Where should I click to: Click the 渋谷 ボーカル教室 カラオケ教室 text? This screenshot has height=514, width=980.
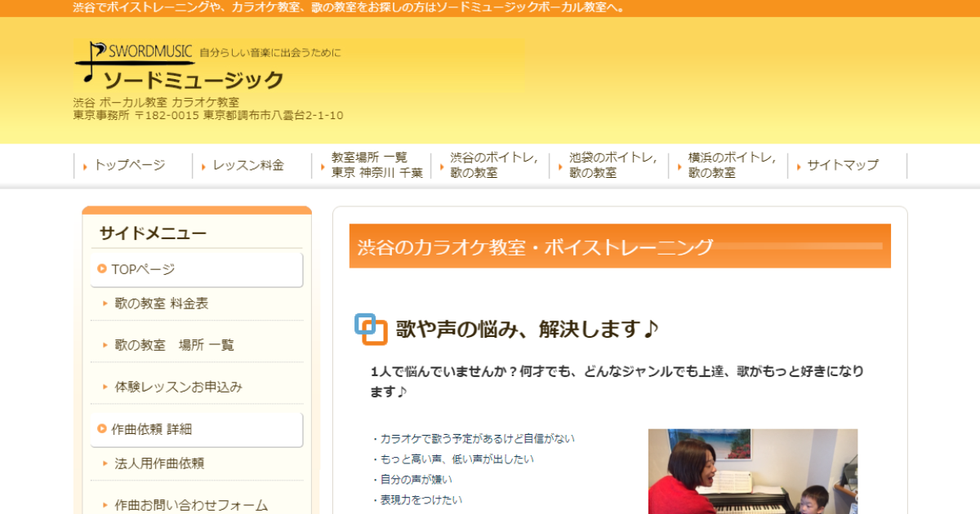click(x=156, y=103)
